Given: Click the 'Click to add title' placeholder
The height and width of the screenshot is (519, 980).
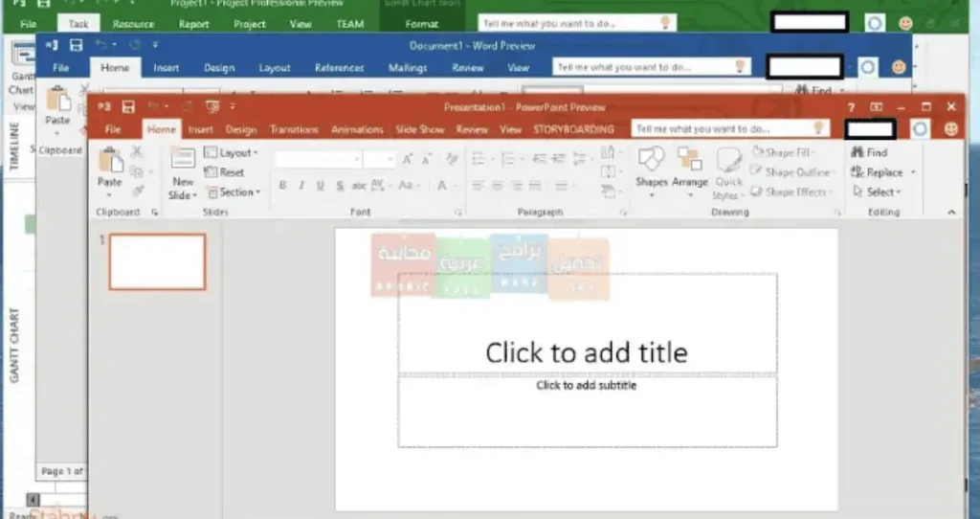Looking at the screenshot, I should pyautogui.click(x=588, y=324).
